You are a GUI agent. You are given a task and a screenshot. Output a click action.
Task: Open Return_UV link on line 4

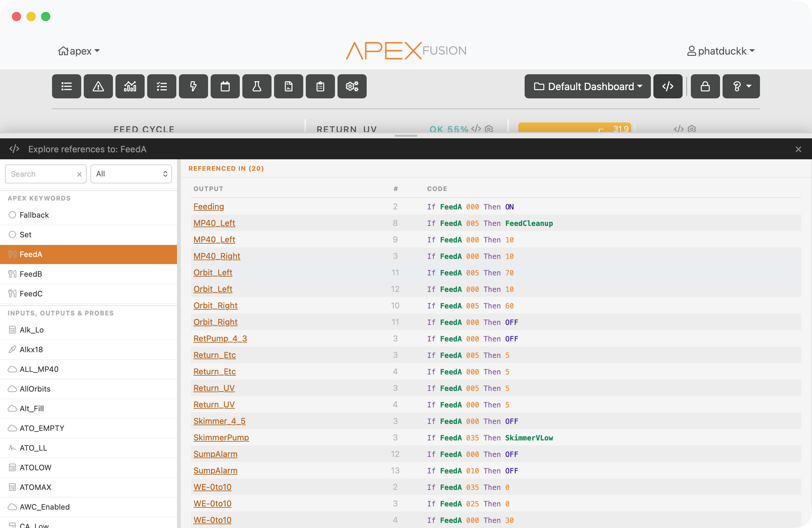[214, 405]
